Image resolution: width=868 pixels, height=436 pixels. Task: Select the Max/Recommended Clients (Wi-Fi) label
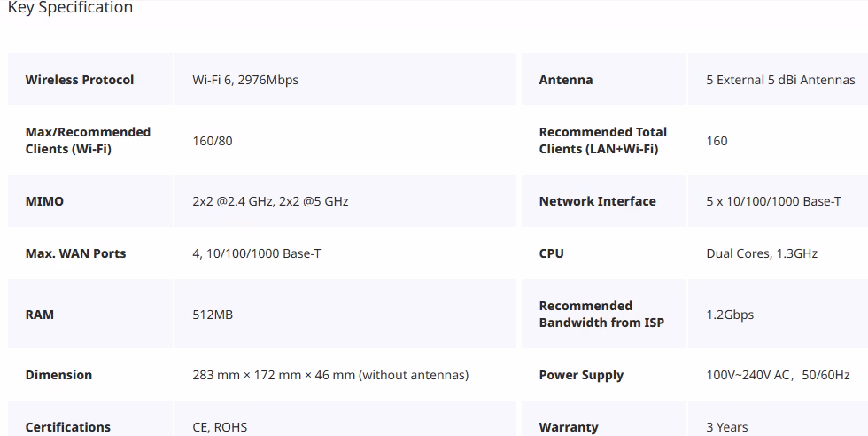click(x=88, y=140)
